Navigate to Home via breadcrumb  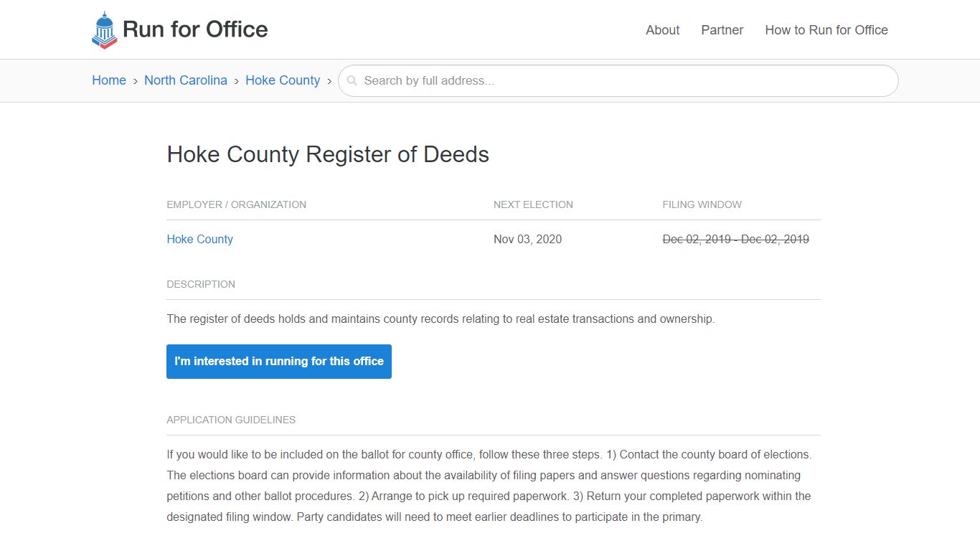[108, 80]
